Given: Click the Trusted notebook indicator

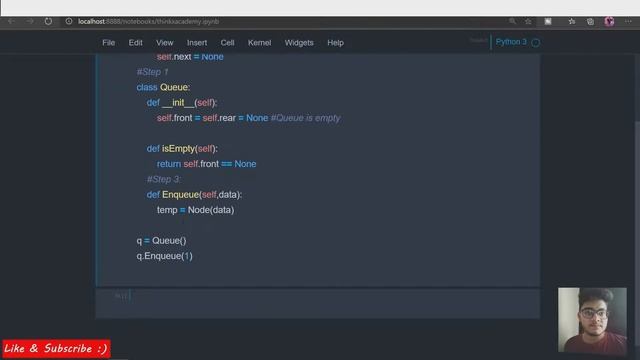Looking at the screenshot, I should 478,40.
